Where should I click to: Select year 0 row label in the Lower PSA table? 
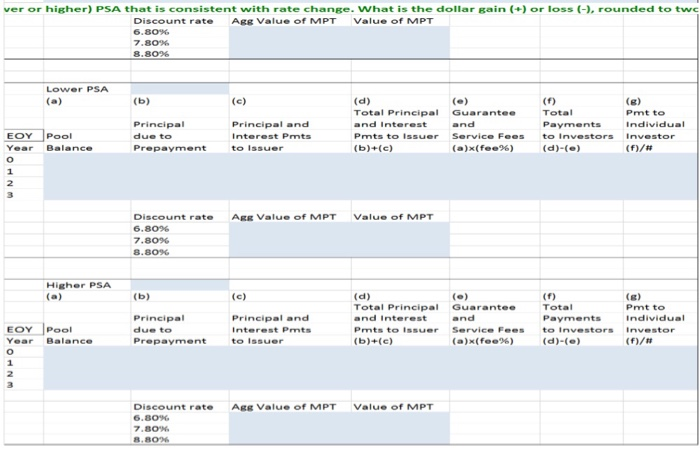[10, 159]
